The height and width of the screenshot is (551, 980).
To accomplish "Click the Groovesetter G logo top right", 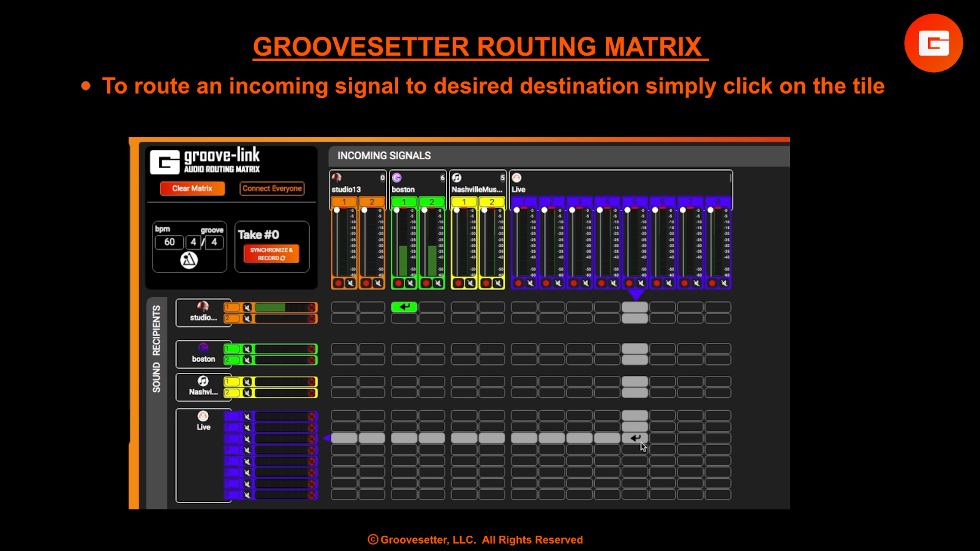I will coord(933,43).
